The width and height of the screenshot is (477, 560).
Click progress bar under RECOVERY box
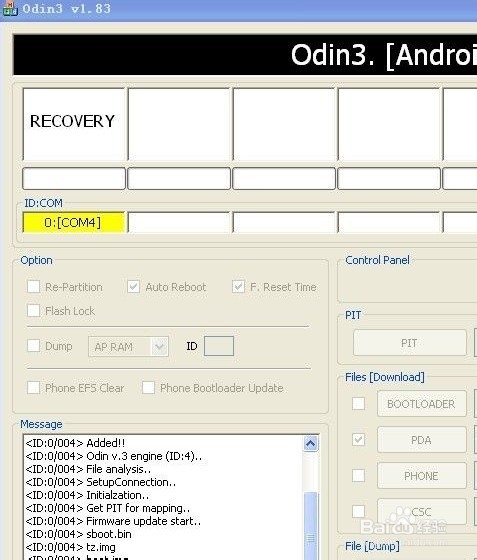pyautogui.click(x=74, y=178)
